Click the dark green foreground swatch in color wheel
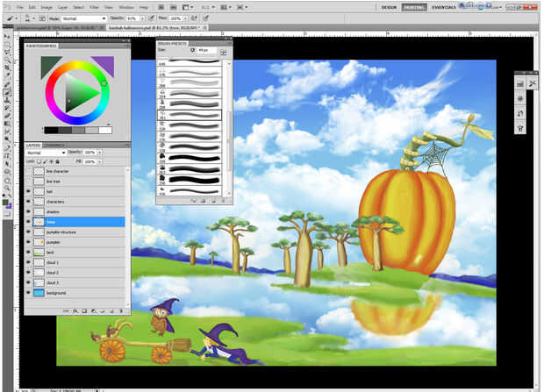544x392 pixels. 49,65
